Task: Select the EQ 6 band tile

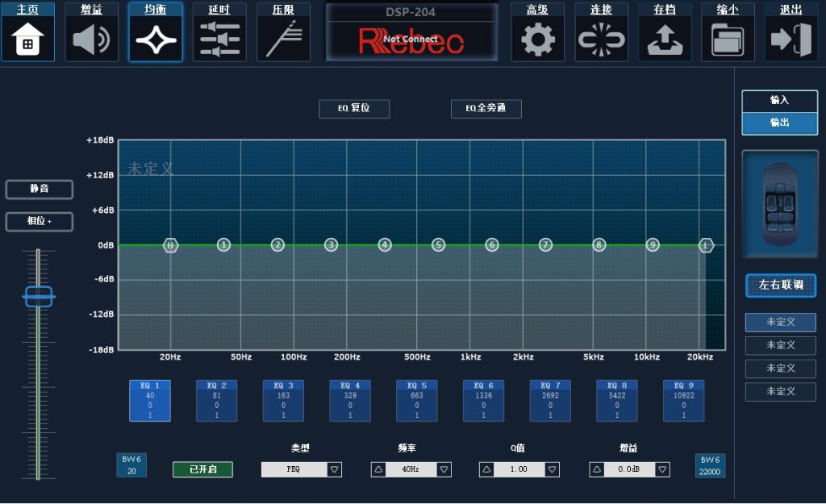Action: coord(484,400)
